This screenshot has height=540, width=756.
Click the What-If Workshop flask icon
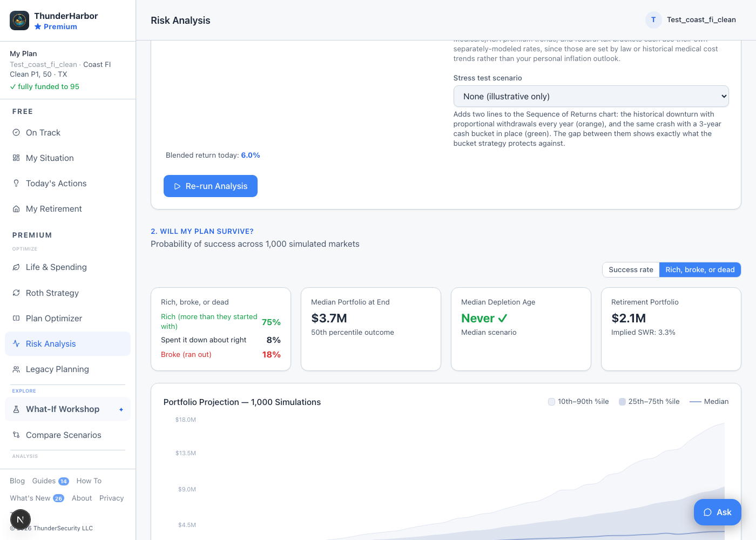tap(16, 409)
